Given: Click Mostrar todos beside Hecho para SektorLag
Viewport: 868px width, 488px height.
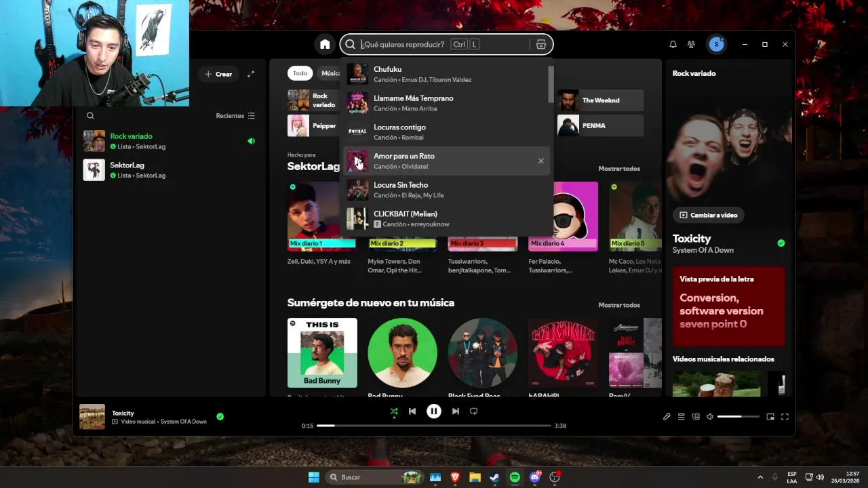Looking at the screenshot, I should pyautogui.click(x=619, y=168).
